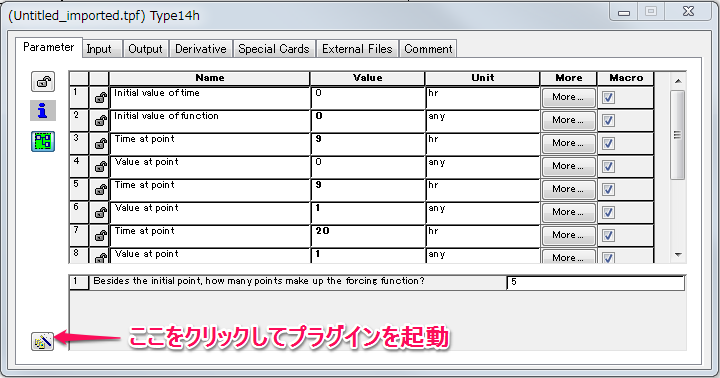Toggle lock for Initial value of time
Screen dimensions: 720x378
pyautogui.click(x=100, y=98)
